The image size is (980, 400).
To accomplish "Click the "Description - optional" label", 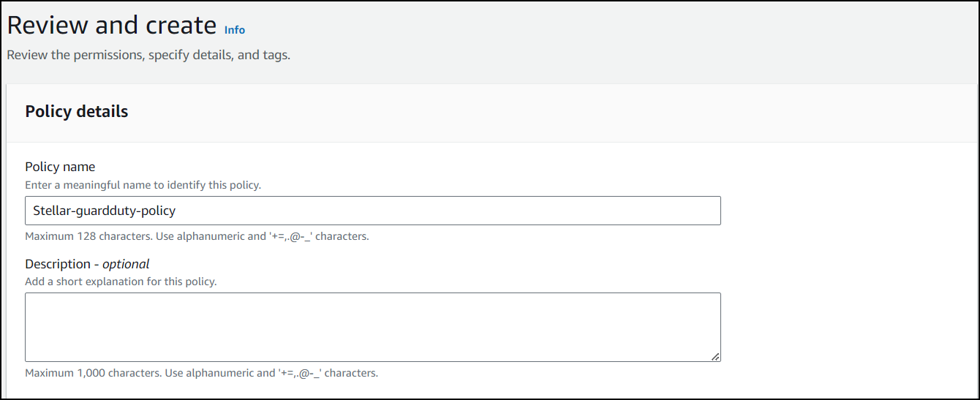I will pyautogui.click(x=87, y=264).
